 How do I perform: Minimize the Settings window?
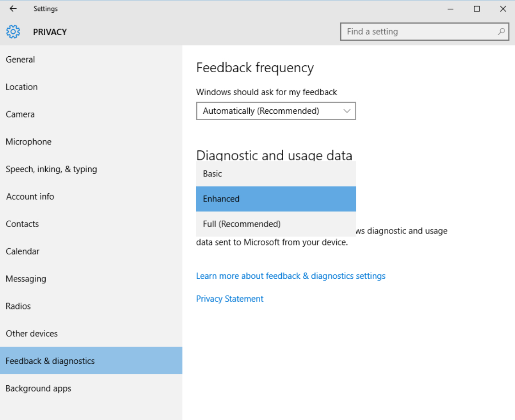point(451,9)
